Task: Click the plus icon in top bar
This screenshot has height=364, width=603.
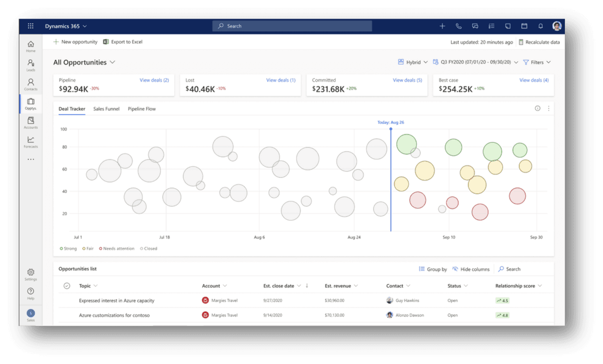Action: [x=442, y=26]
